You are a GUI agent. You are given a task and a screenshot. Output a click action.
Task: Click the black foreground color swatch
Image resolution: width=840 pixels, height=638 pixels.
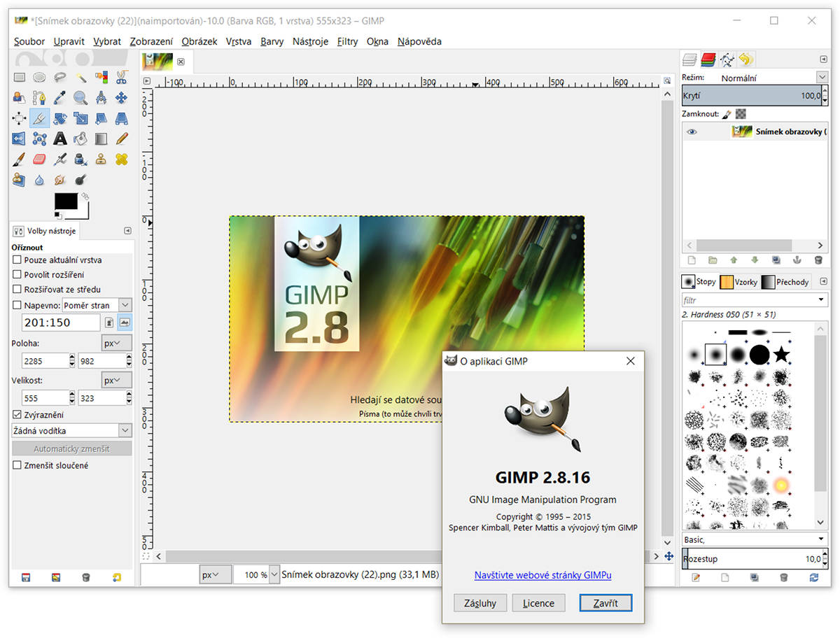(x=66, y=201)
